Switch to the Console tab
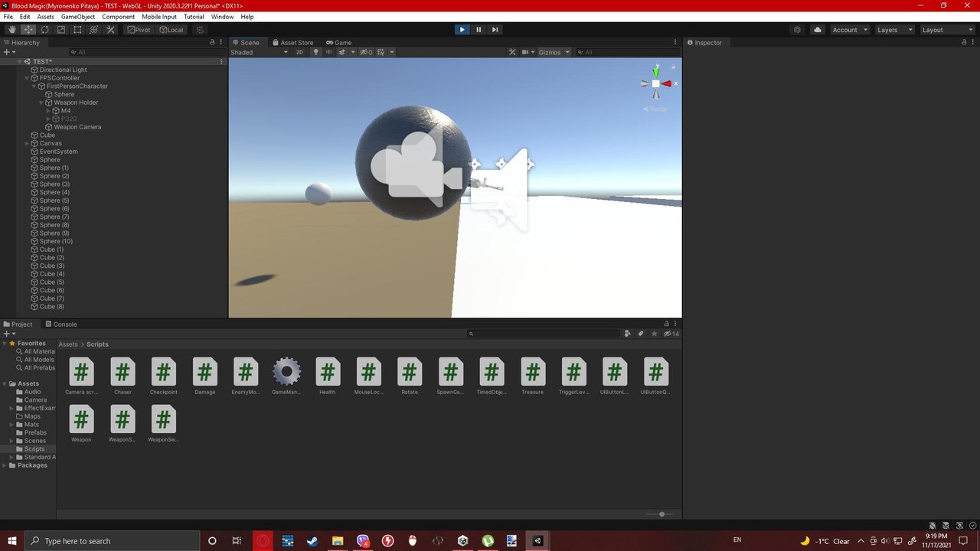This screenshot has width=980, height=551. 60,324
